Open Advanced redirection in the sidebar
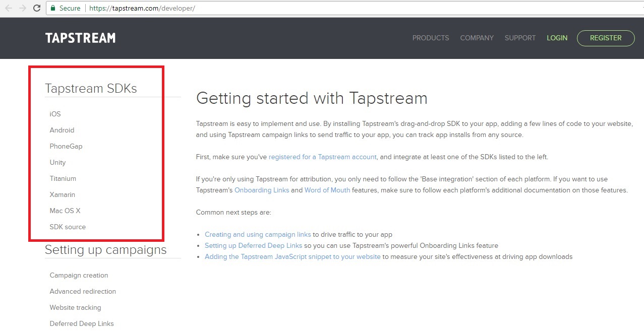The width and height of the screenshot is (644, 334). coord(83,291)
